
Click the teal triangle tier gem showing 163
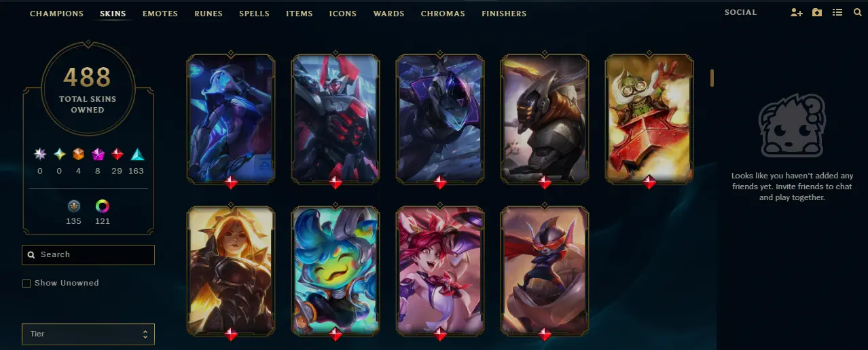[x=137, y=154]
